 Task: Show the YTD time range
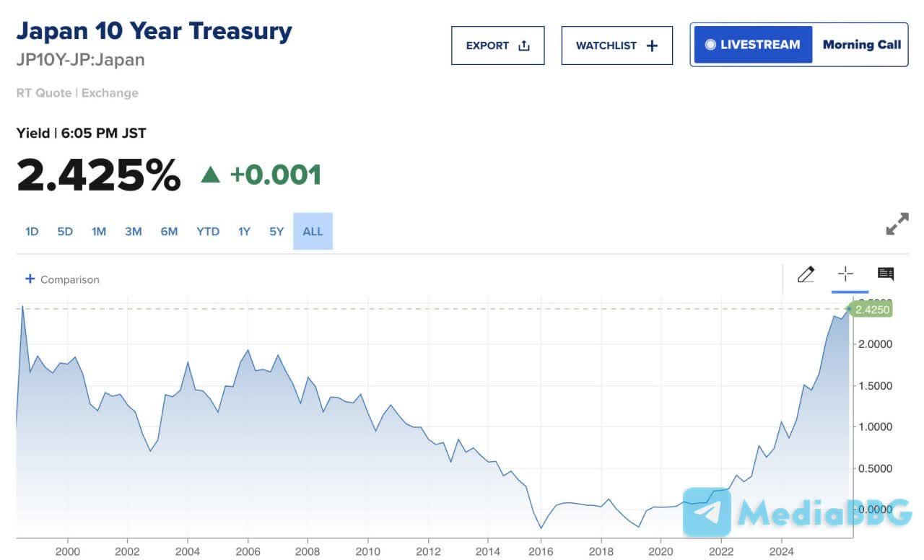coord(208,232)
